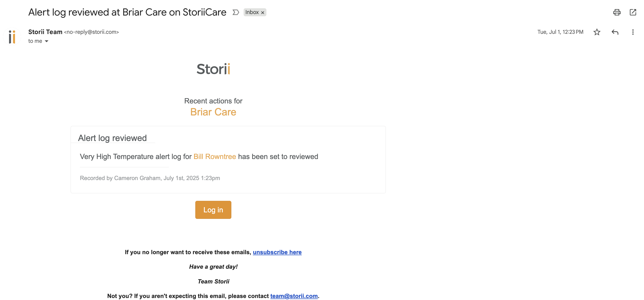
Task: Click the email date Tue, Jul 1, 12:23 PM
Action: point(560,32)
